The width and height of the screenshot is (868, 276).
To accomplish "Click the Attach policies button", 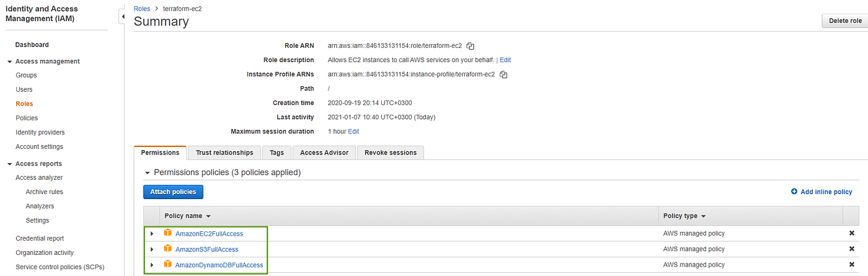I will [173, 192].
